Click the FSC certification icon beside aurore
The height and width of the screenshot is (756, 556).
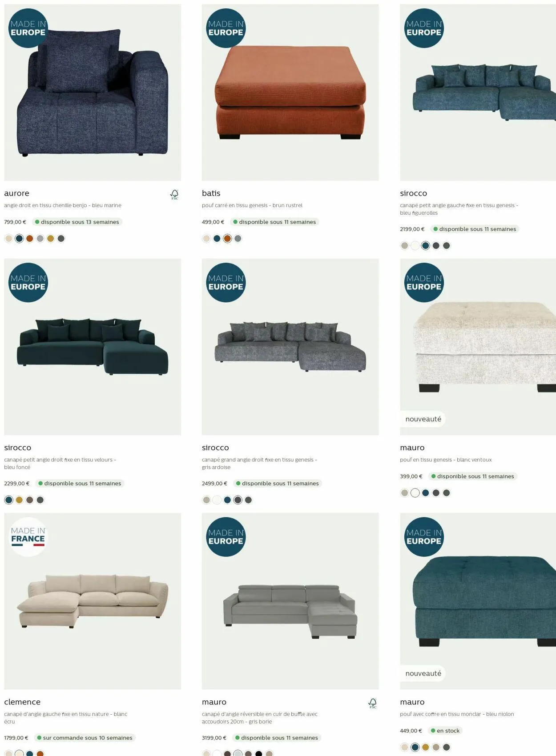coord(174,194)
